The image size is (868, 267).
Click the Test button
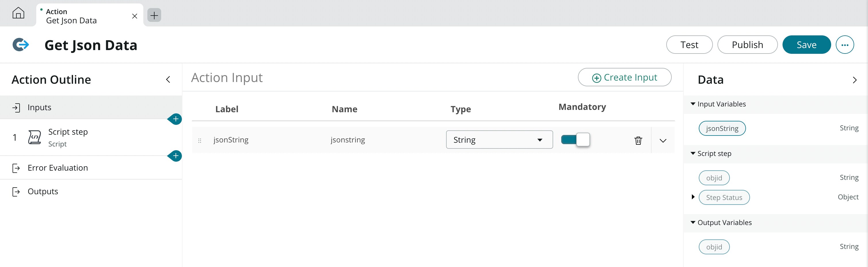click(689, 44)
